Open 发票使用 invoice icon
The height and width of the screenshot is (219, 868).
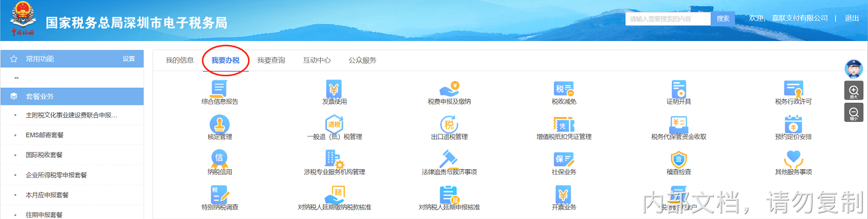coord(334,88)
